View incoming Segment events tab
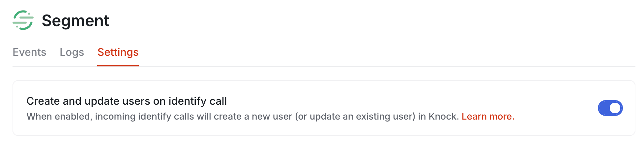 pyautogui.click(x=29, y=52)
